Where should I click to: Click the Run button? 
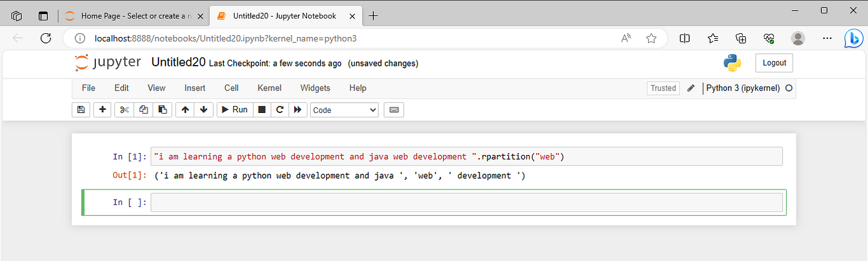pos(235,110)
